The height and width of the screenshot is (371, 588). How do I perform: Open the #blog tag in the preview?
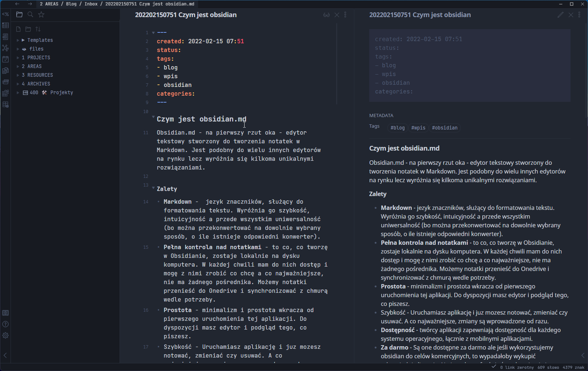398,128
